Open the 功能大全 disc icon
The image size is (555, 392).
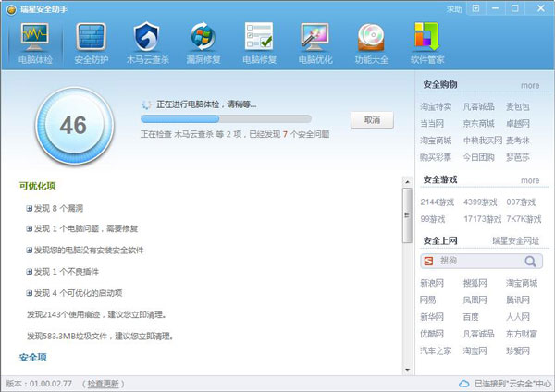coord(371,37)
